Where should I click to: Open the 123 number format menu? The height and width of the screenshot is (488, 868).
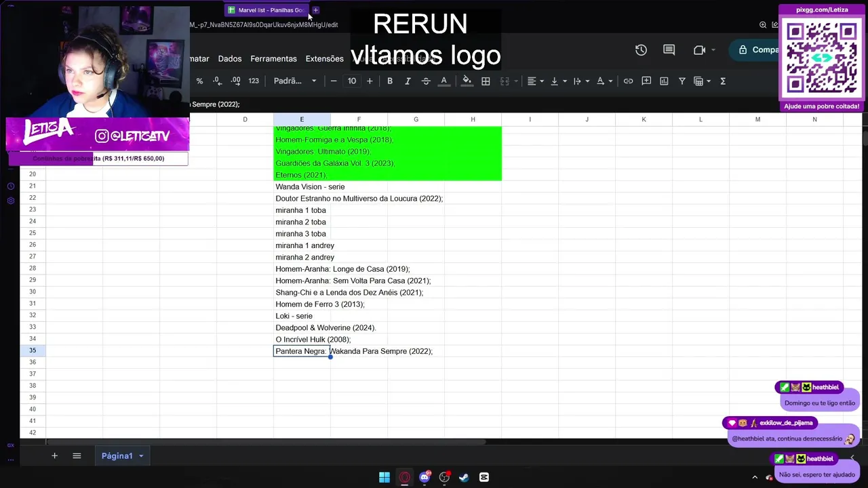254,81
